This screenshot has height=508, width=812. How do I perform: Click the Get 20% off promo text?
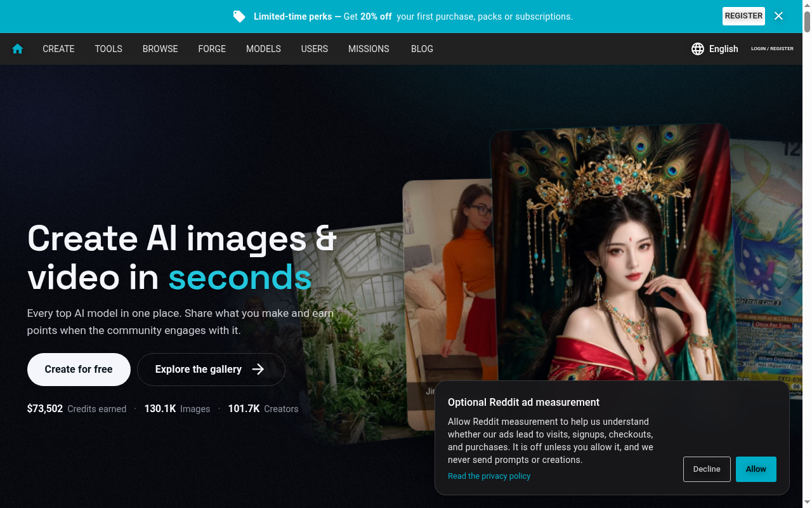click(x=368, y=17)
